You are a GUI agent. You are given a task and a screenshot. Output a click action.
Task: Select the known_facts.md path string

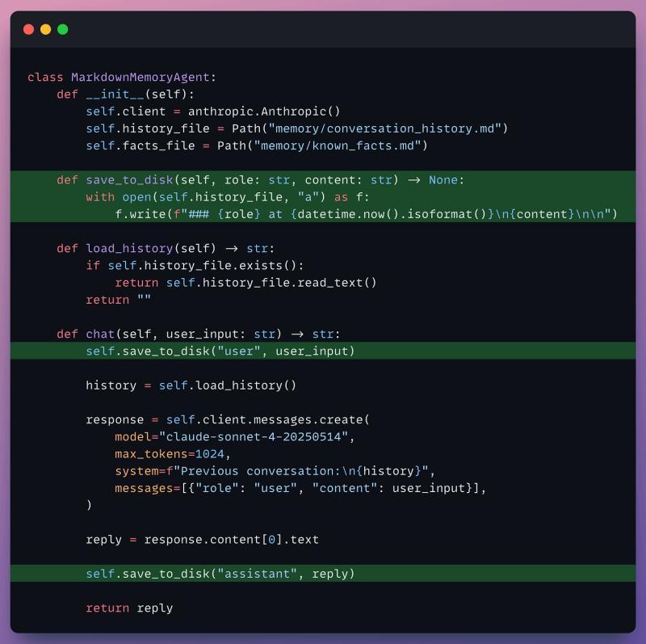tap(337, 146)
